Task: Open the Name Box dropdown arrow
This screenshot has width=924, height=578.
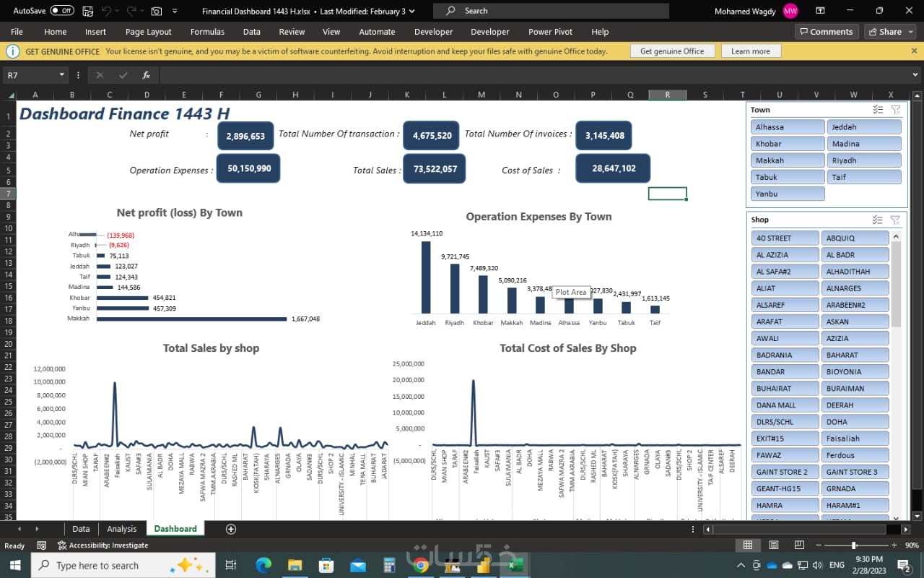Action: [x=62, y=75]
